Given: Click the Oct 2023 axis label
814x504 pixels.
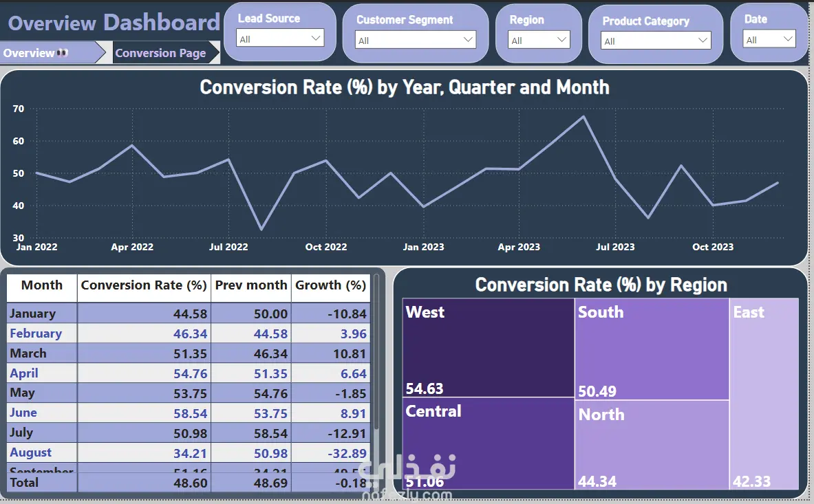Looking at the screenshot, I should pos(713,248).
